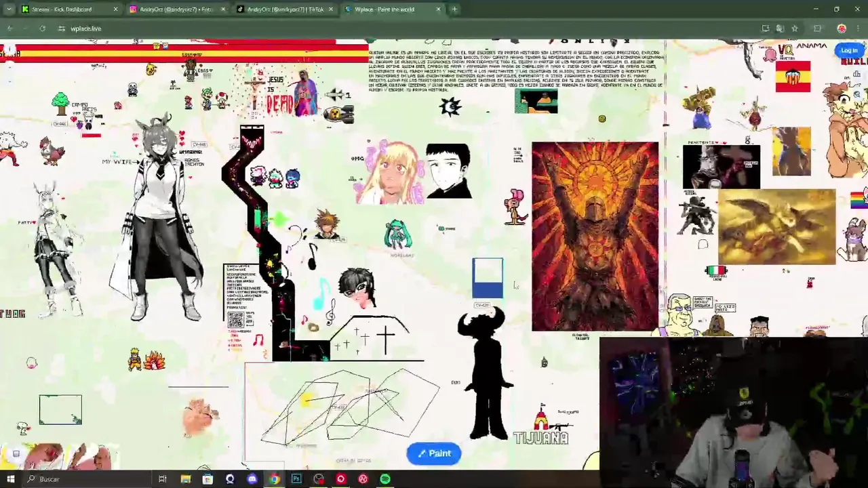Open the Q app icon in taskbar
Image resolution: width=868 pixels, height=488 pixels.
click(x=230, y=479)
